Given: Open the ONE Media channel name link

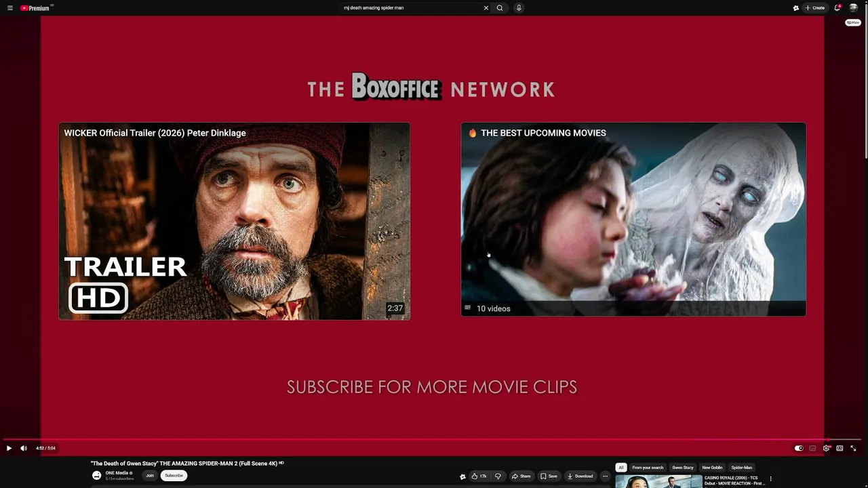Looking at the screenshot, I should (x=118, y=473).
